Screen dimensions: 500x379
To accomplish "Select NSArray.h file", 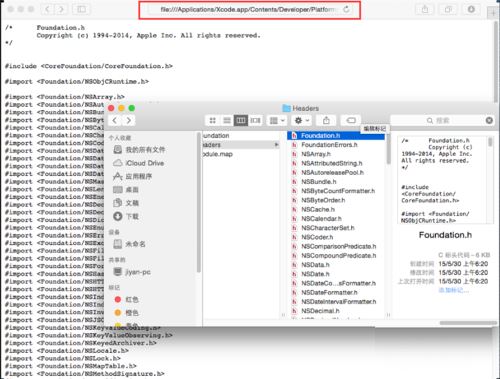I will [x=337, y=154].
